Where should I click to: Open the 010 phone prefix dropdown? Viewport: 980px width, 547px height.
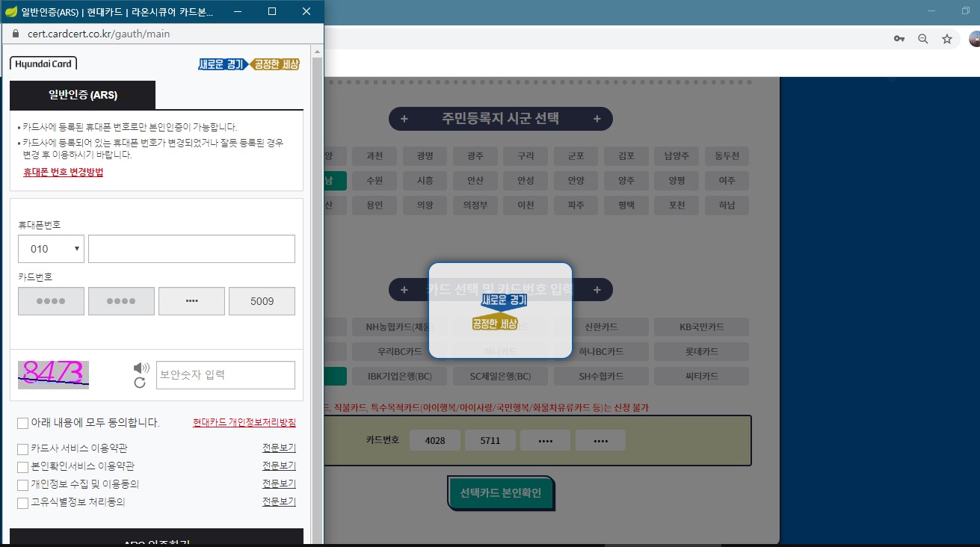pos(51,249)
